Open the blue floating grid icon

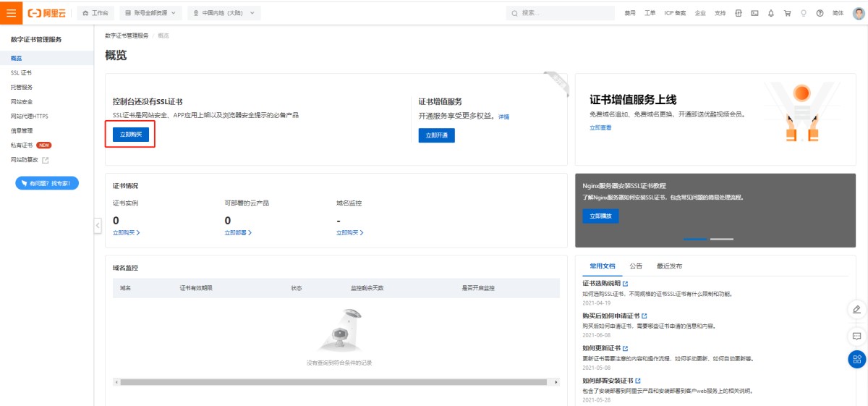coord(856,359)
